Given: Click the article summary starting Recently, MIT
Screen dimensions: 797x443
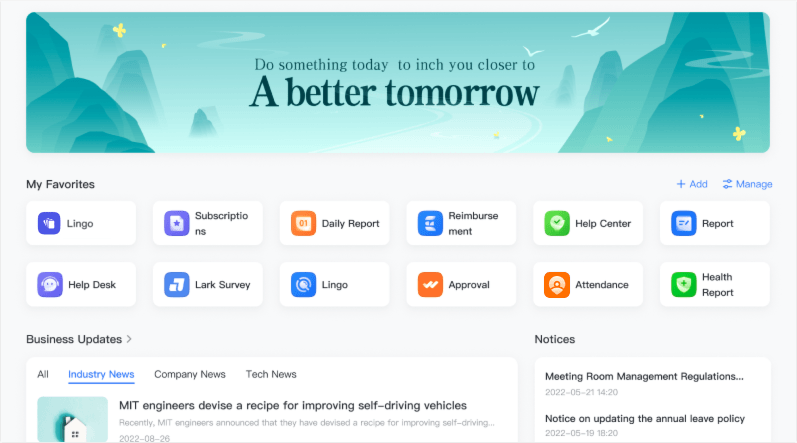Looking at the screenshot, I should pyautogui.click(x=306, y=423).
